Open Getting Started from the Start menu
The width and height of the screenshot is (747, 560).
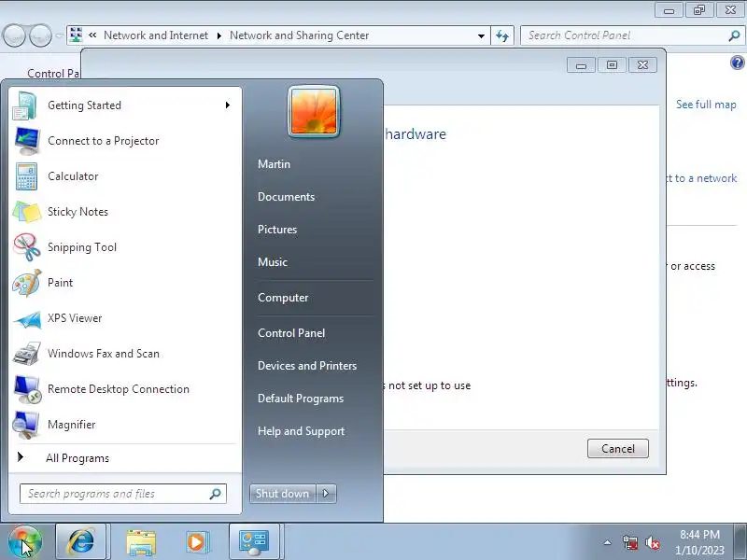pos(125,105)
